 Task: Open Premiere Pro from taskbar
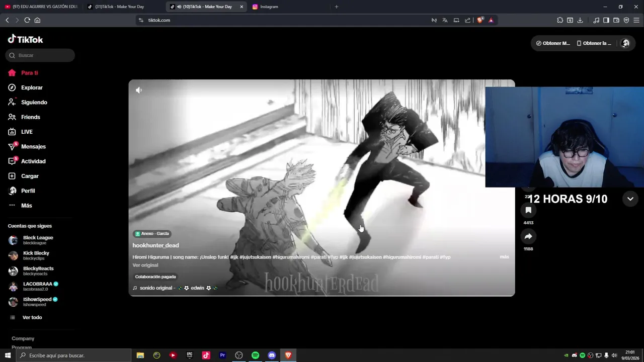[x=222, y=355]
